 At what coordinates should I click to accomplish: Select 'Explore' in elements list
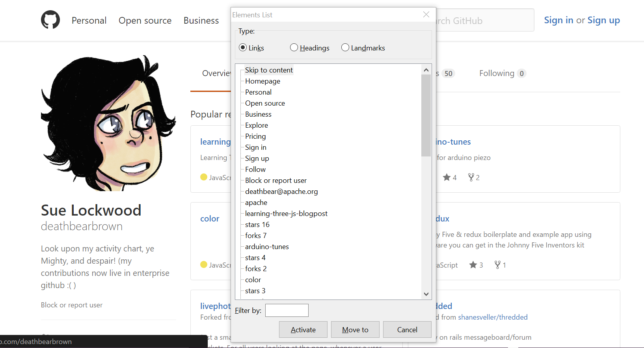(257, 125)
